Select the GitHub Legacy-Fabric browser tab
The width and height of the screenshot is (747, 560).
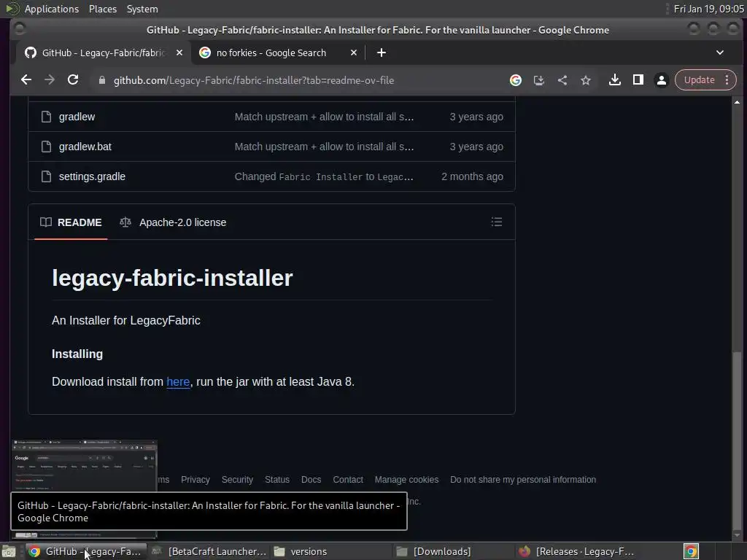point(102,52)
